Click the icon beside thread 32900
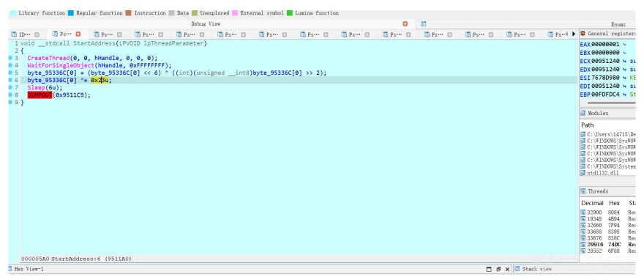This screenshot has width=644, height=277. coord(583,213)
